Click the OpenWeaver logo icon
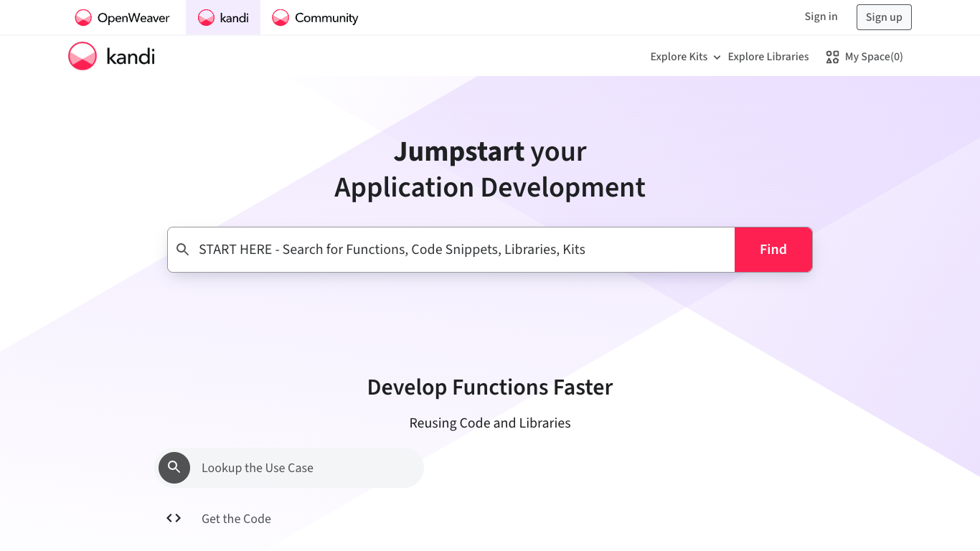The height and width of the screenshot is (551, 980). tap(83, 18)
